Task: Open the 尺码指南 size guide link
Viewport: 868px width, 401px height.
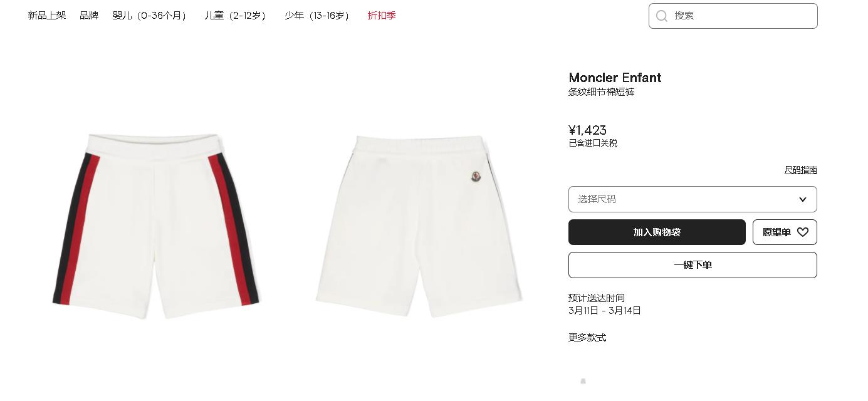Action: pos(800,170)
